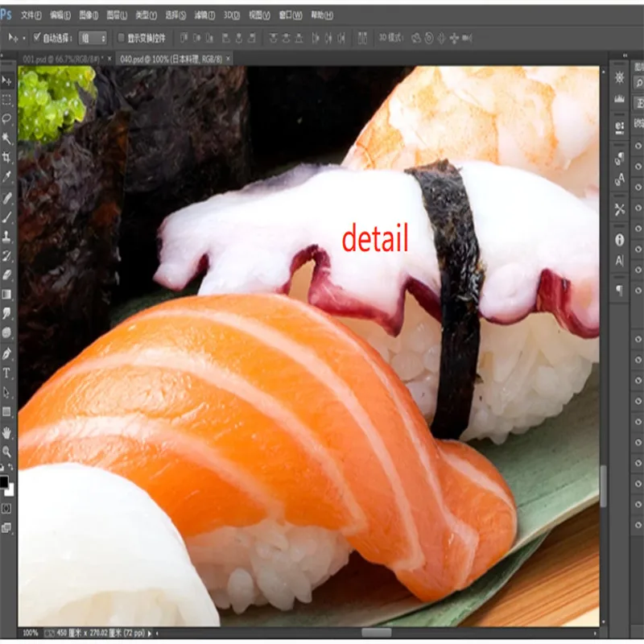This screenshot has height=644, width=644.
Task: Select the Gradient tool
Action: (x=6, y=294)
